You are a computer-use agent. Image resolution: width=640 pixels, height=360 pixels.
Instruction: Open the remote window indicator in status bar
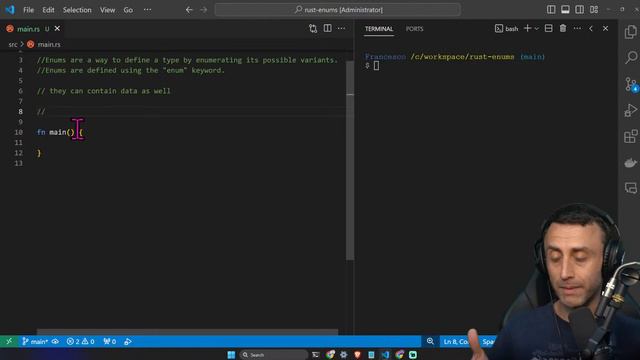point(9,341)
